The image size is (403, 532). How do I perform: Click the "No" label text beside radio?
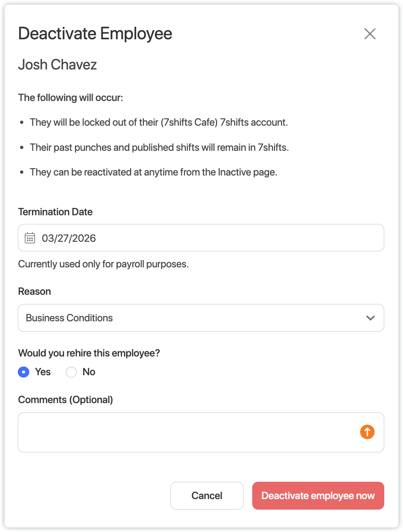(x=89, y=372)
